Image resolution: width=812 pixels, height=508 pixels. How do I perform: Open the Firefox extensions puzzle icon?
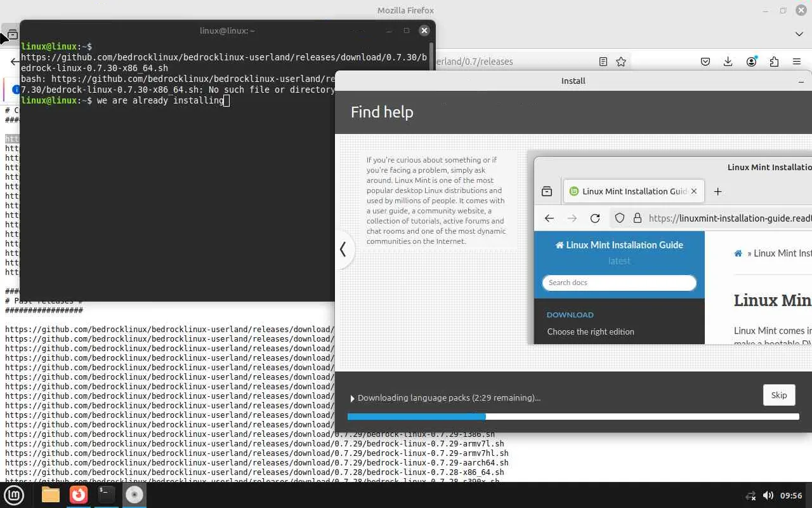pyautogui.click(x=774, y=62)
